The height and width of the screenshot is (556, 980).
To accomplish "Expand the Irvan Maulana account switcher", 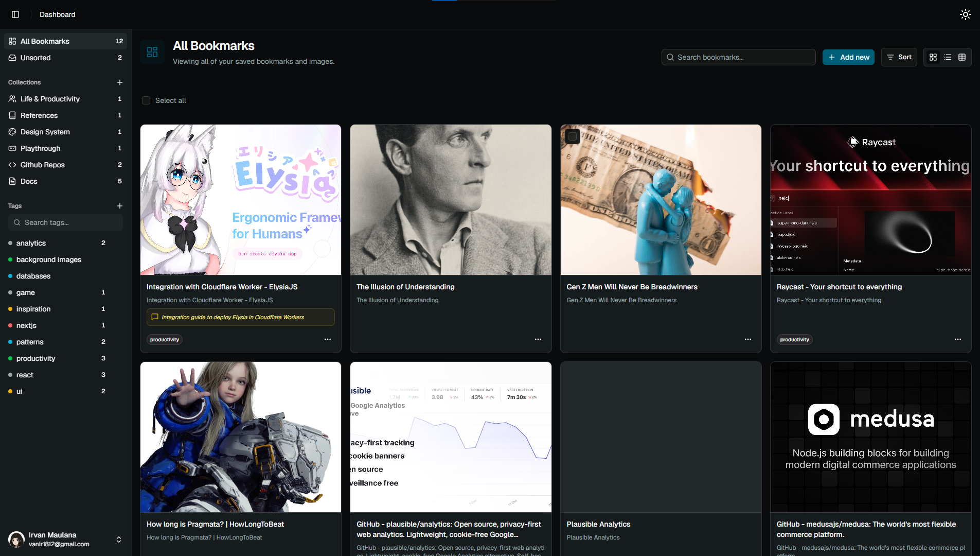I will pyautogui.click(x=119, y=540).
